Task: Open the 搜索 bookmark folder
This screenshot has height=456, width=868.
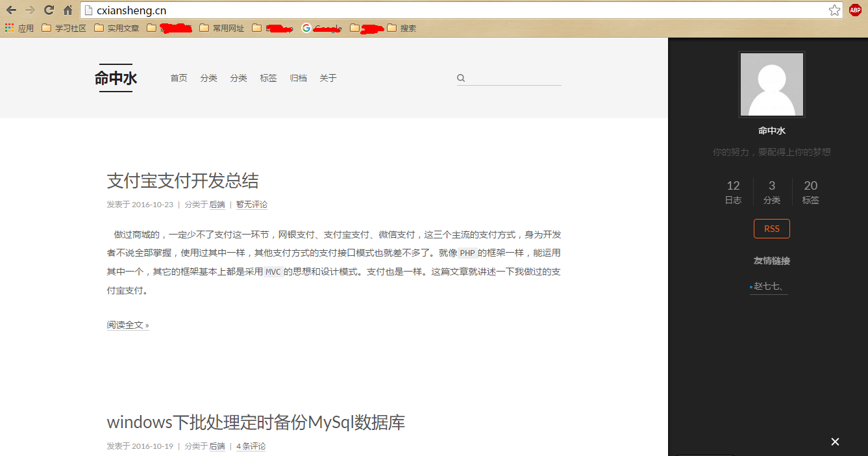Action: pos(401,28)
